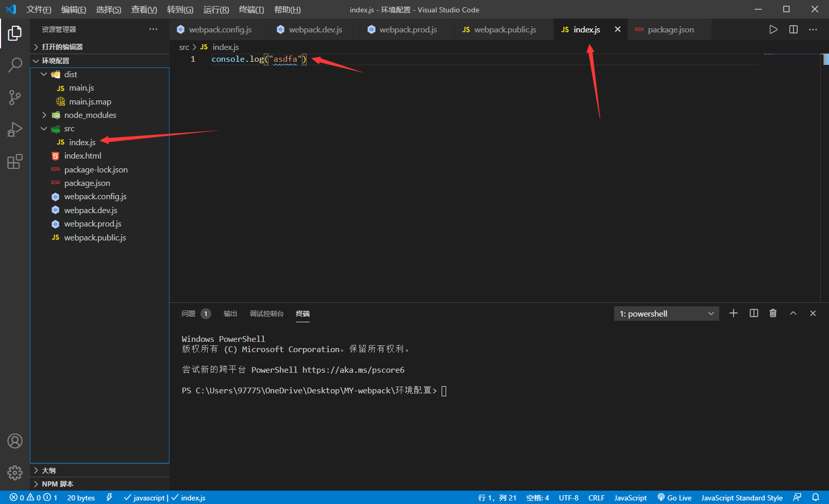
Task: Open the 文件(F) menu
Action: pyautogui.click(x=39, y=10)
